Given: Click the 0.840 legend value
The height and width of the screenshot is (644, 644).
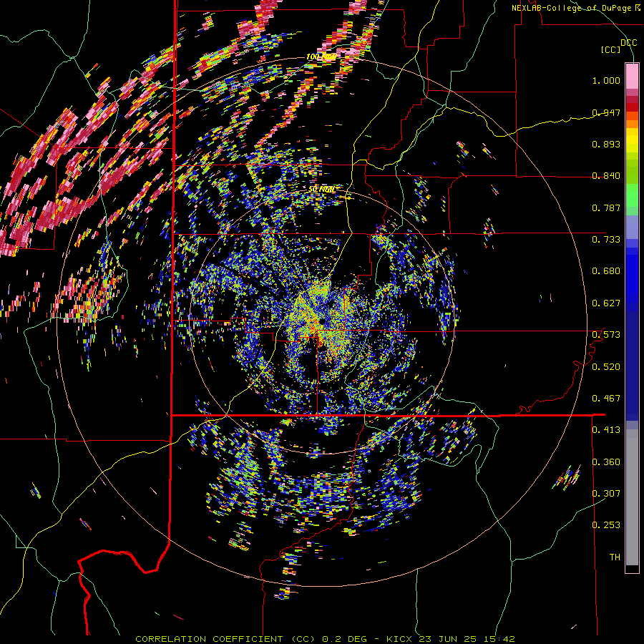Looking at the screenshot, I should tap(606, 176).
